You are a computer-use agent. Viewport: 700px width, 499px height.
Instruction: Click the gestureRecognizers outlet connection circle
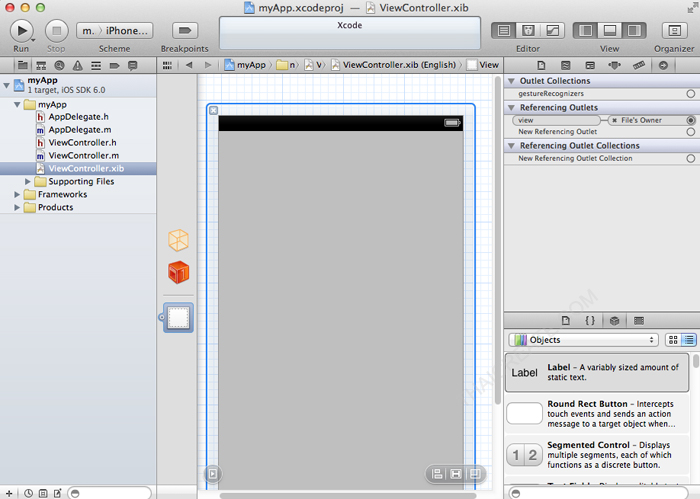coord(691,93)
